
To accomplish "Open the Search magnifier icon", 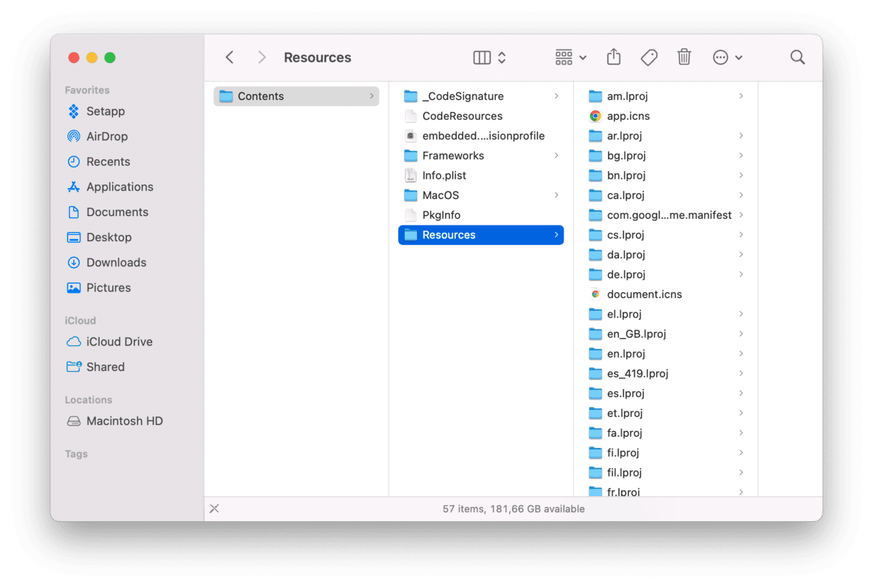I will tap(797, 57).
